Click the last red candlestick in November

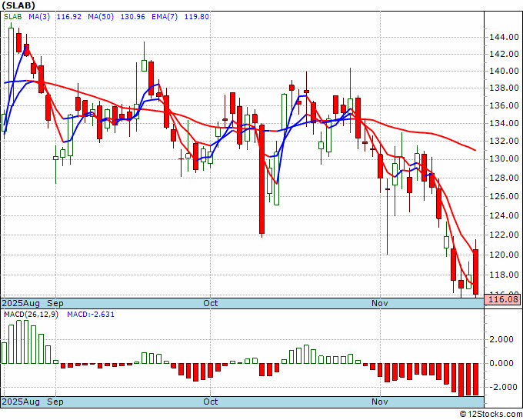click(475, 272)
